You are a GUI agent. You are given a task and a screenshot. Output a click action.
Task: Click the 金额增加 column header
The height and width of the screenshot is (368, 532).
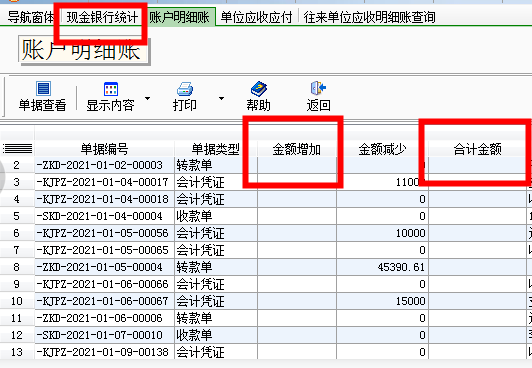click(297, 149)
